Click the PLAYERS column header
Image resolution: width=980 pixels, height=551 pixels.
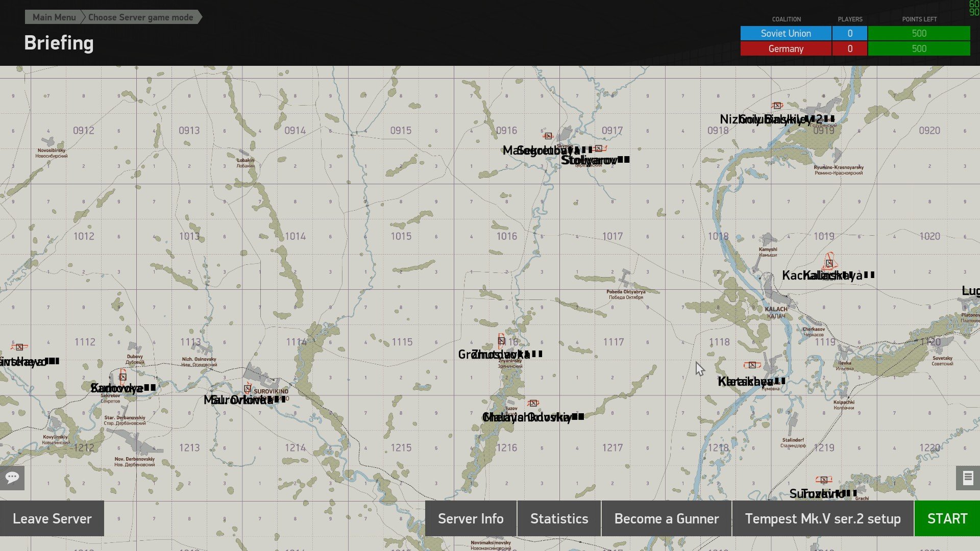(850, 19)
